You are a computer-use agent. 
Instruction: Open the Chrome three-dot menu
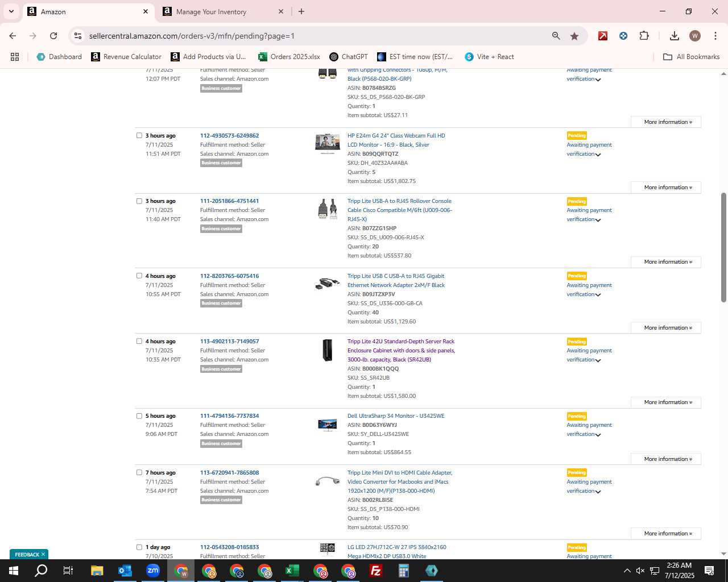point(715,36)
